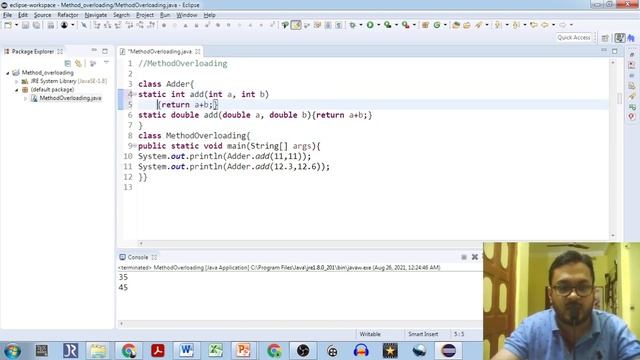Click the Open Task folder icon
Viewport: 640px width, 360px height.
(x=467, y=25)
